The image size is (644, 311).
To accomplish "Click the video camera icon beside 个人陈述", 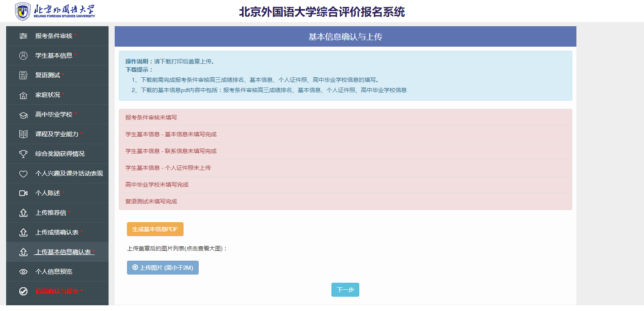I will [x=23, y=193].
